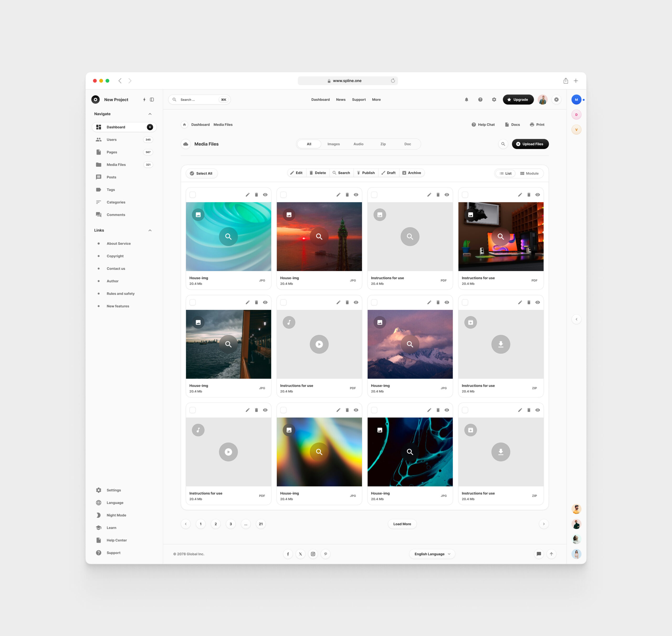Screen dimensions: 672x636
Task: Select the Doc filter tab
Action: [x=408, y=144]
